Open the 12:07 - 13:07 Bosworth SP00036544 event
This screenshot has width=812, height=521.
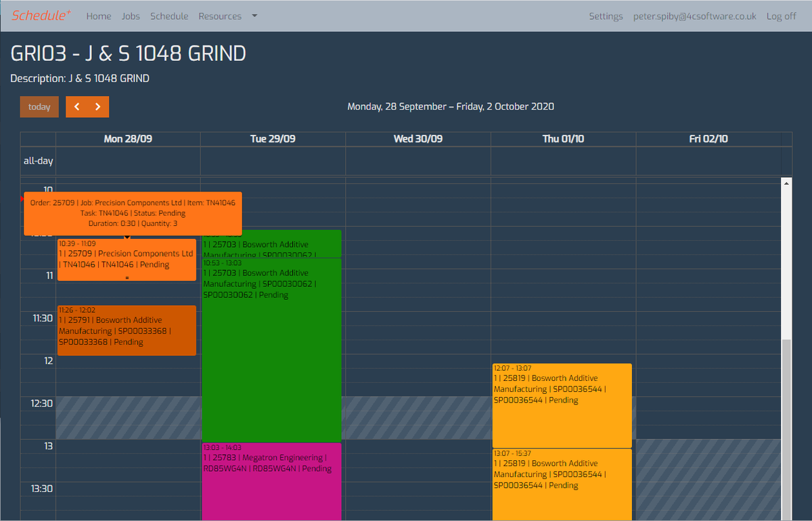(562, 405)
